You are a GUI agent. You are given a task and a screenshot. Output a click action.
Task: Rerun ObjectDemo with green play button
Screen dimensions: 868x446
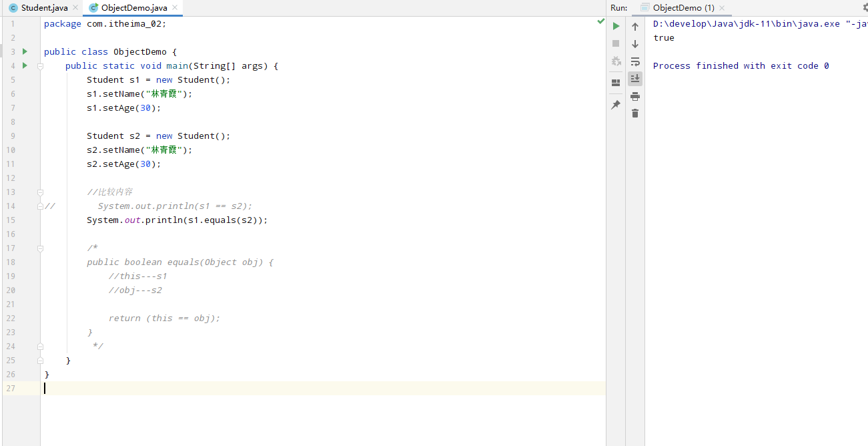coord(616,26)
